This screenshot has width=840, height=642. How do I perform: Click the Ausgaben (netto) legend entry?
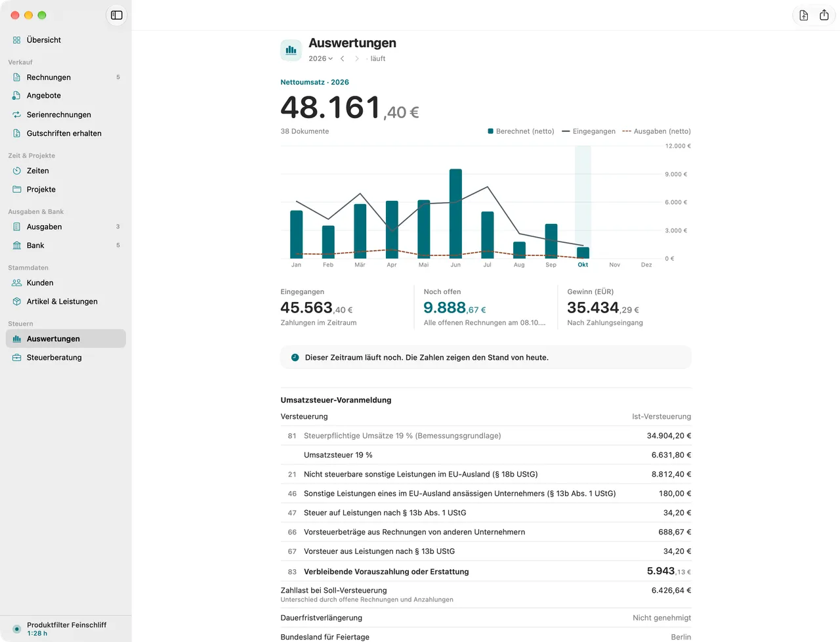pyautogui.click(x=656, y=131)
